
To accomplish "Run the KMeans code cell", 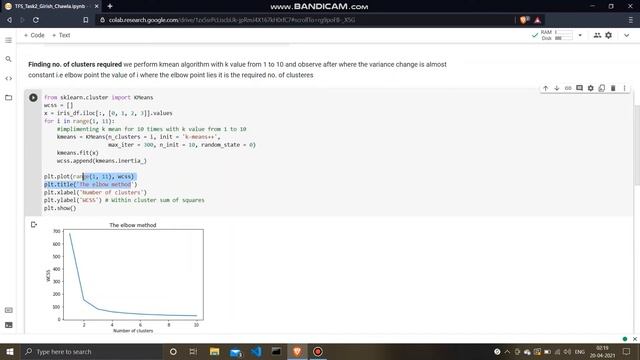I will (x=33, y=98).
